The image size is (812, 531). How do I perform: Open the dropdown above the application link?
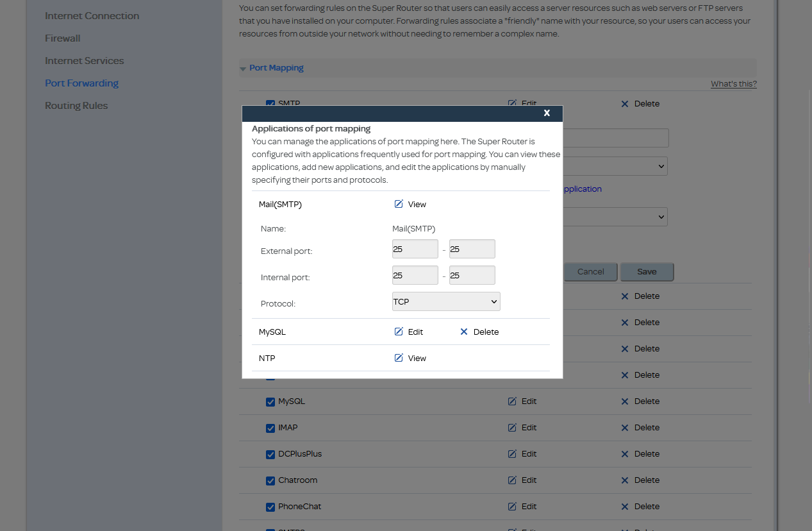coord(615,166)
